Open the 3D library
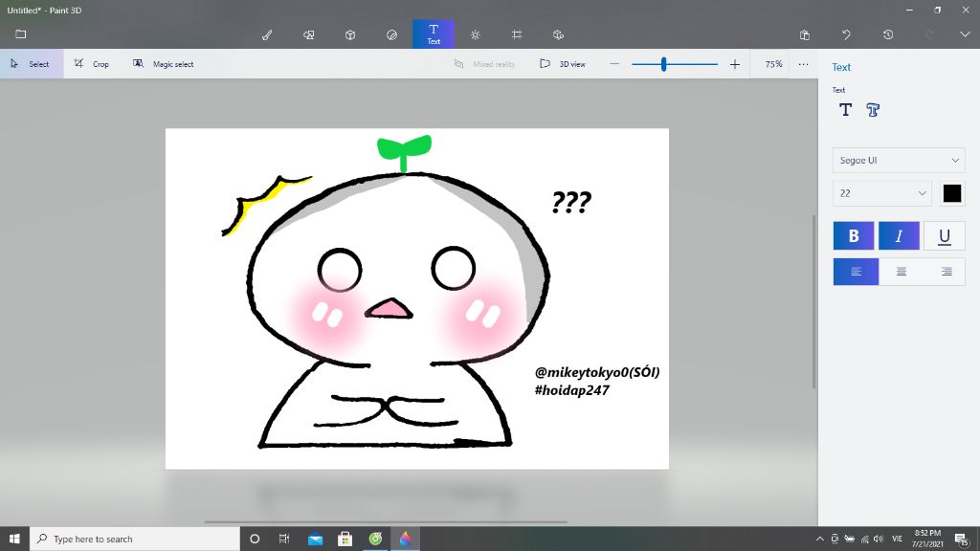The height and width of the screenshot is (551, 980). [558, 35]
